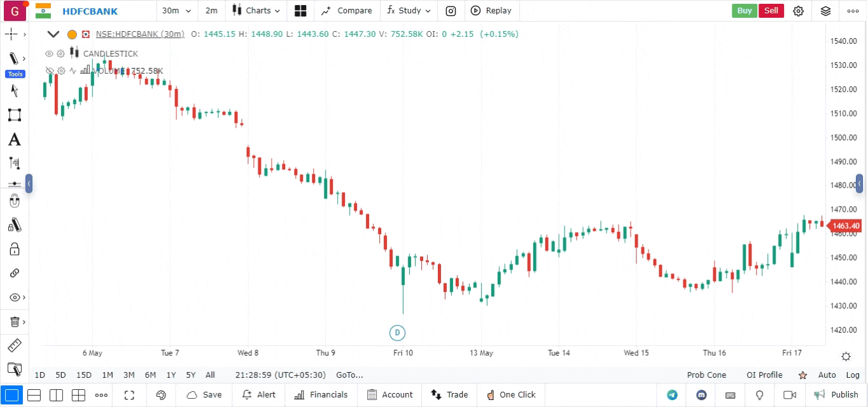The width and height of the screenshot is (868, 407).
Task: Select the Text annotation tool
Action: 14,140
